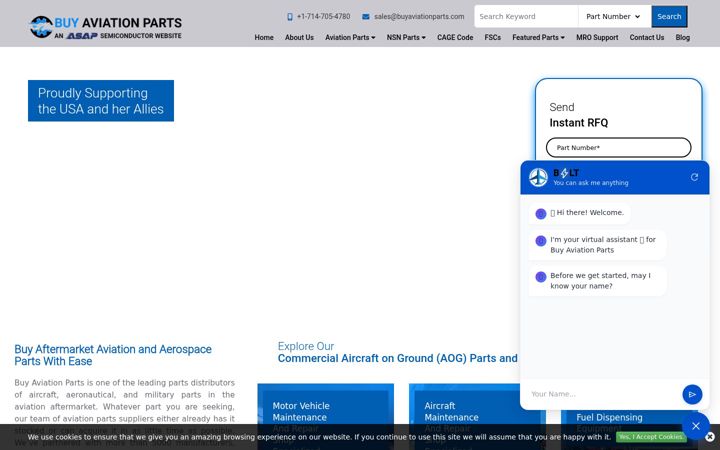Click 'Buy Aftermarket Aviation and Aerospace Parts' heading
Screen dimensions: 720x450
[113, 355]
